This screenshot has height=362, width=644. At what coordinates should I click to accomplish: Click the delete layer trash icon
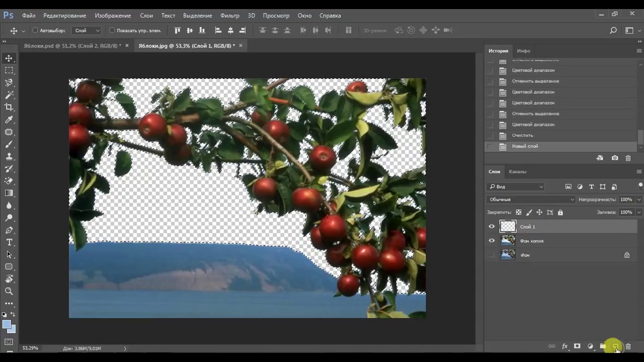coord(628,346)
